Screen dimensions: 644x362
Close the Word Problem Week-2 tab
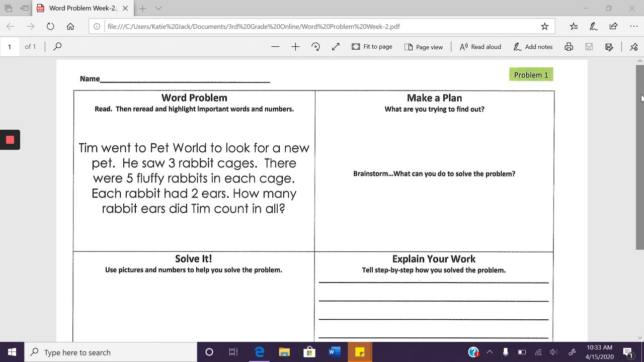[x=125, y=9]
